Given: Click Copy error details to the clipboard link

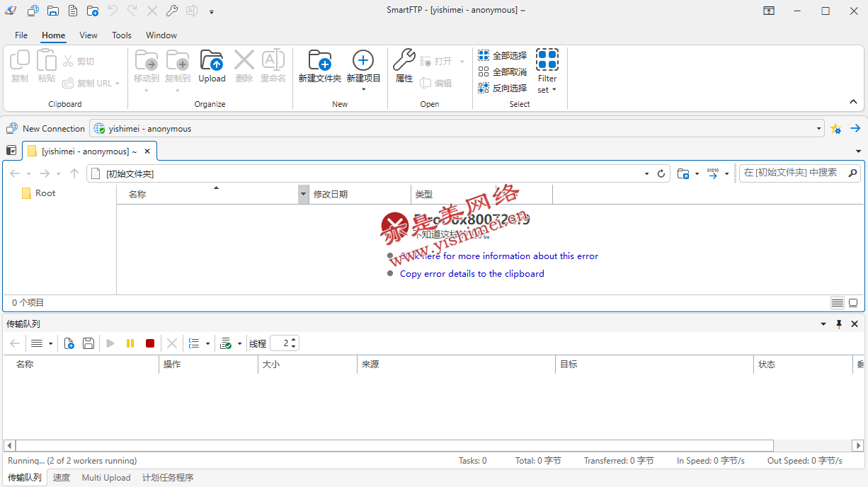Looking at the screenshot, I should click(x=472, y=274).
